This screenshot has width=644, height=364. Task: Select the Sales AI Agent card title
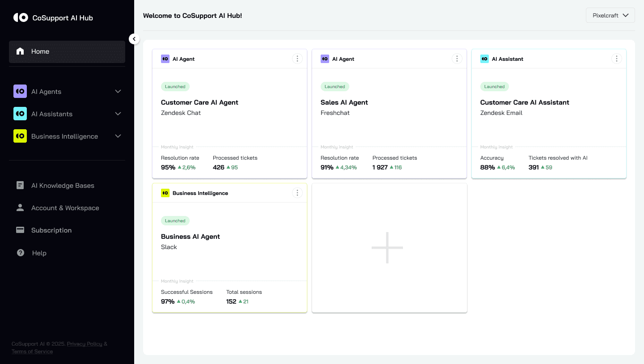click(x=344, y=102)
